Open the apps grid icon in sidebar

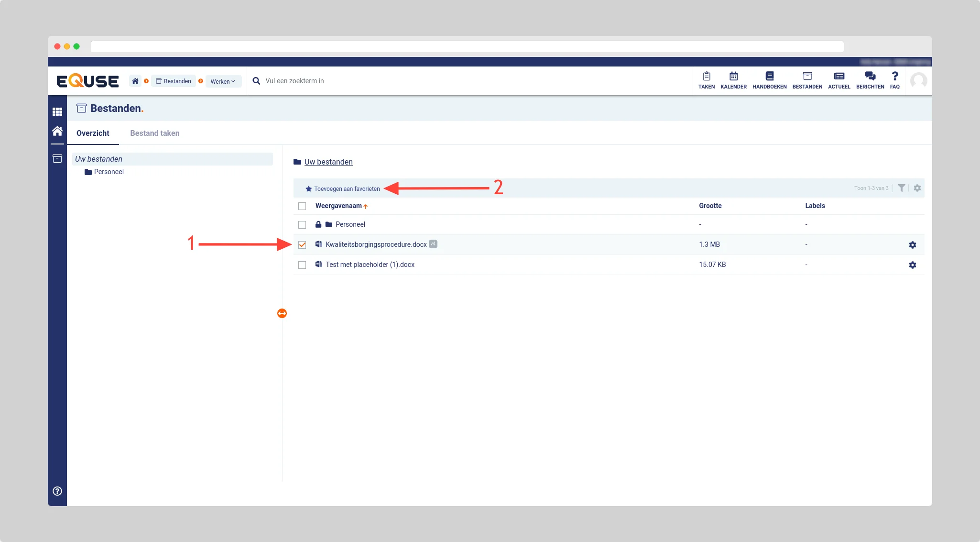pos(57,111)
